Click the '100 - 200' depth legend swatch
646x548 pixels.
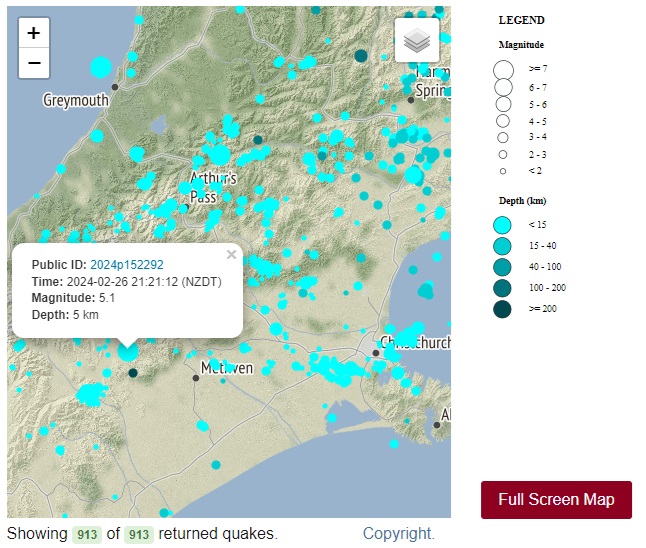pyautogui.click(x=502, y=288)
